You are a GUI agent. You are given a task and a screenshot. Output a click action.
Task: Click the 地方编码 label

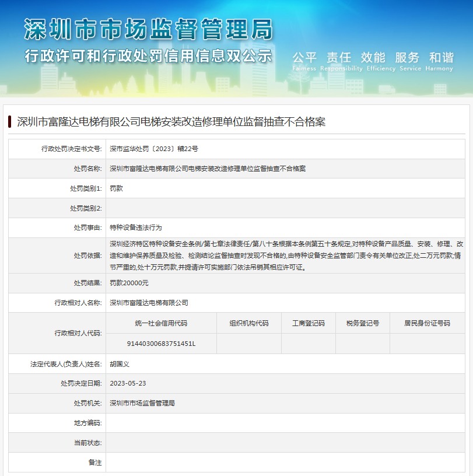pos(87,422)
